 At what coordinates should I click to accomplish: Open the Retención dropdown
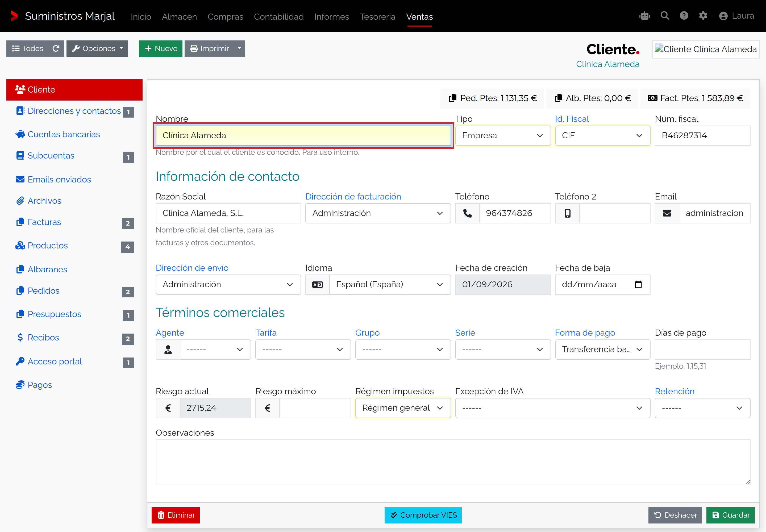click(702, 408)
